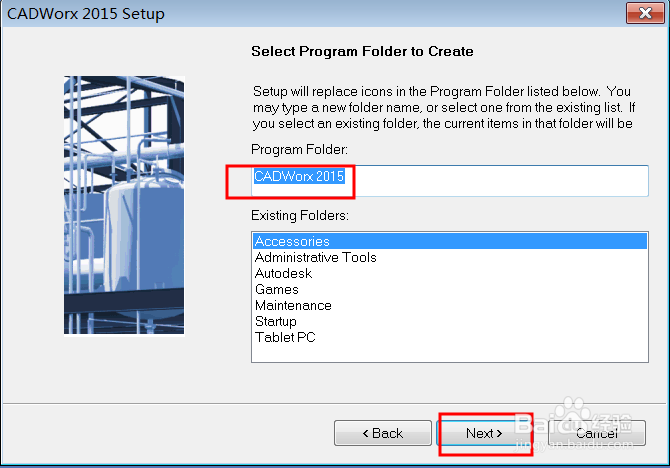Select the Autodesk folder entry
Screen dimensions: 670x468
(x=283, y=273)
